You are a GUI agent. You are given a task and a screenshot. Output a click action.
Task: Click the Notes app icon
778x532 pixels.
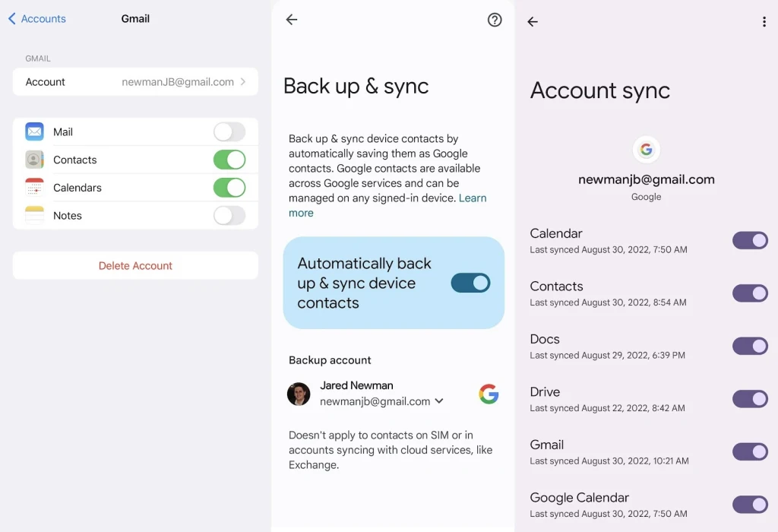click(34, 216)
